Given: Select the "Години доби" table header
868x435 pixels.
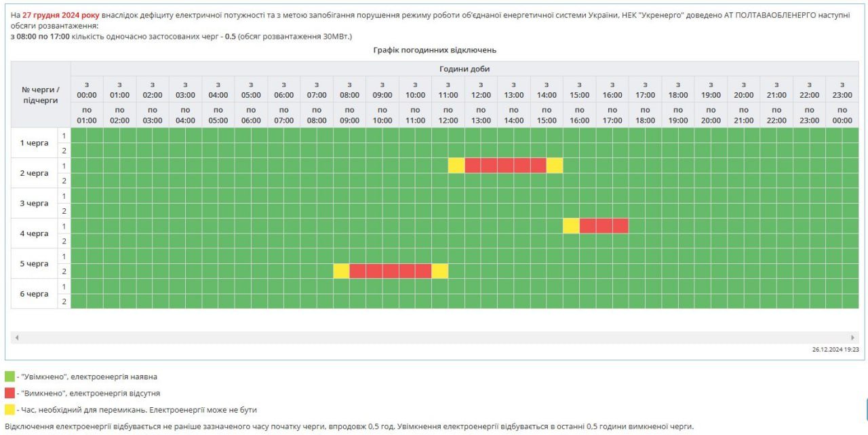Looking at the screenshot, I should click(465, 69).
